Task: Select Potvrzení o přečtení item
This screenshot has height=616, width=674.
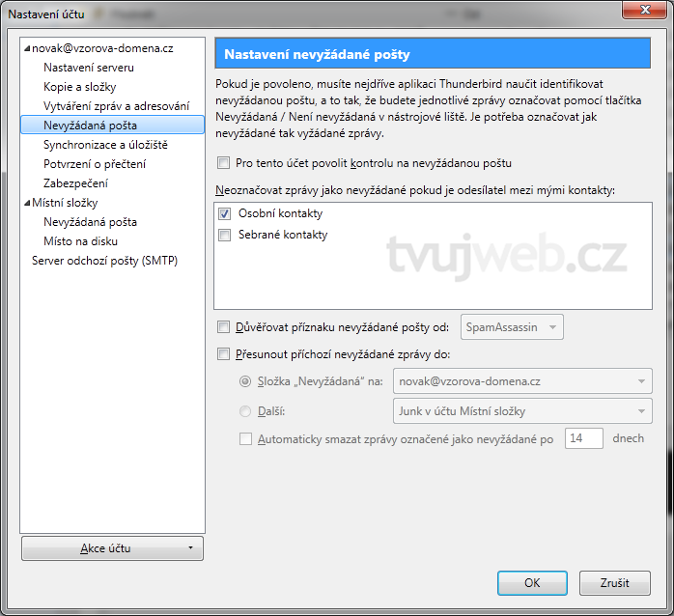Action: pyautogui.click(x=94, y=164)
